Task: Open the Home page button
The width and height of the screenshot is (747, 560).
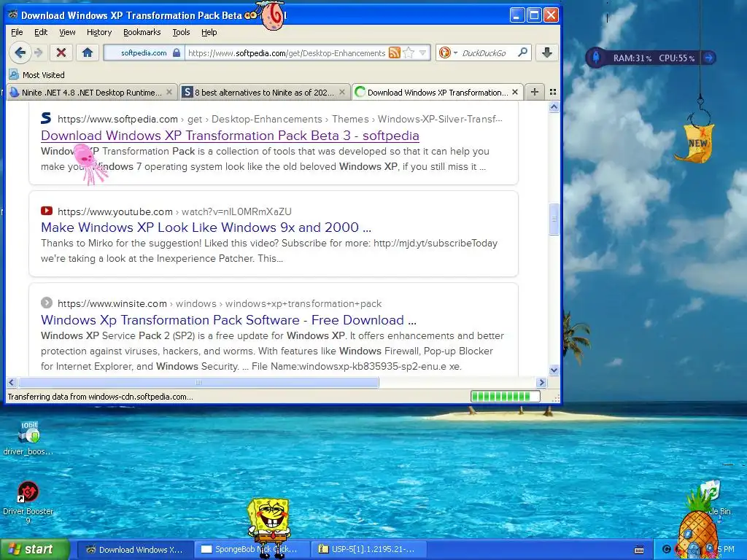Action: point(88,52)
